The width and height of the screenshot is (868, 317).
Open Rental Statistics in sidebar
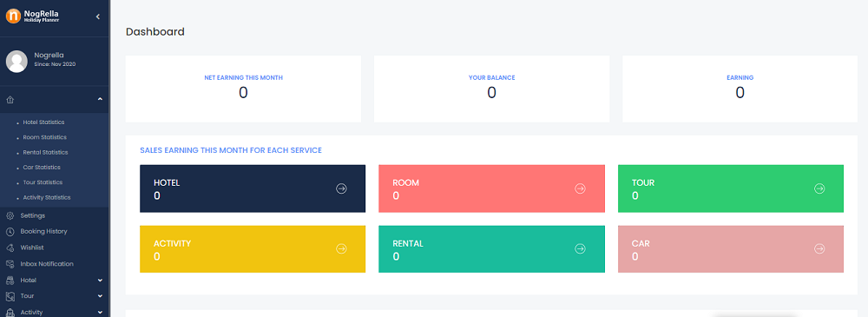pyautogui.click(x=45, y=152)
